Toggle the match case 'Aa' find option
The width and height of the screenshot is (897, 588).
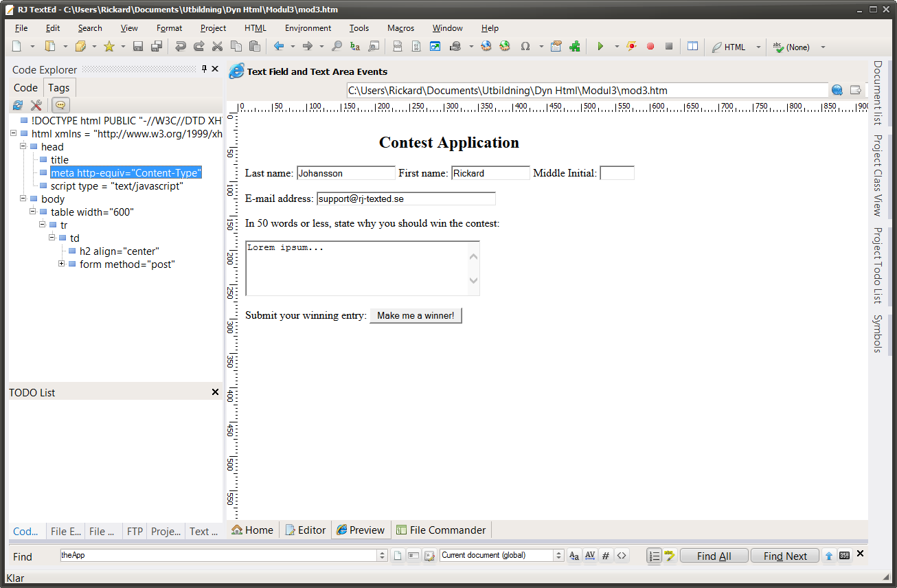(574, 556)
